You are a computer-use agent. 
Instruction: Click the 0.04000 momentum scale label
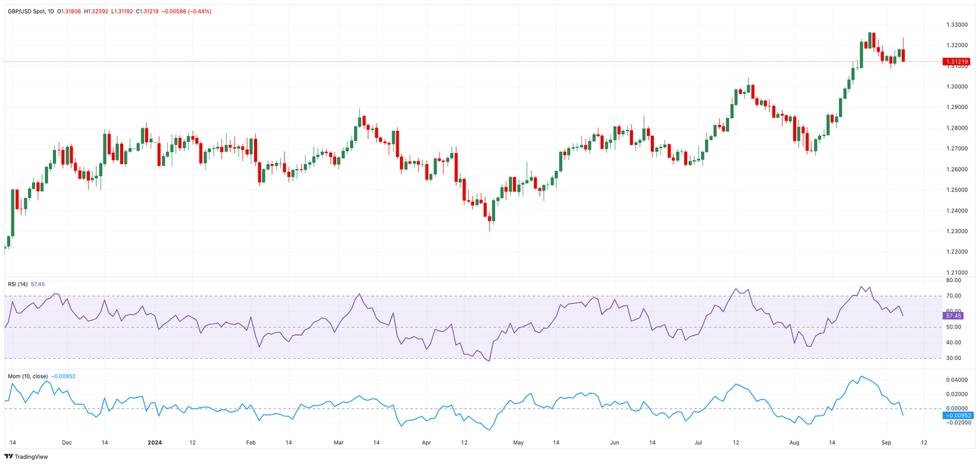[x=955, y=380]
